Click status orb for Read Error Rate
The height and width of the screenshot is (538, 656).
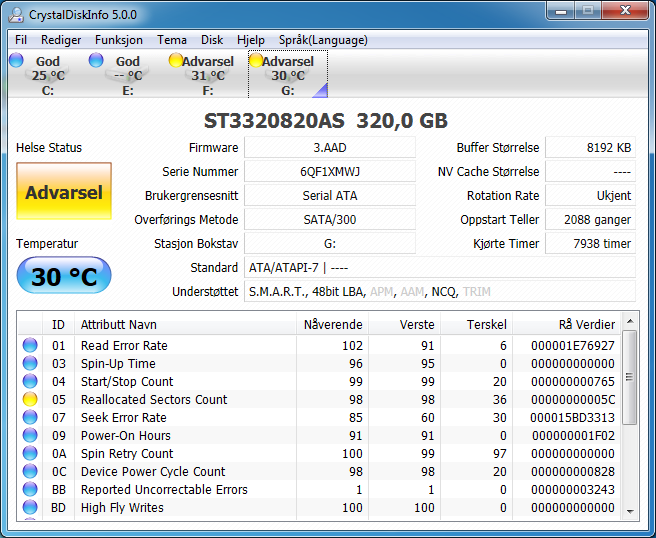[30, 345]
